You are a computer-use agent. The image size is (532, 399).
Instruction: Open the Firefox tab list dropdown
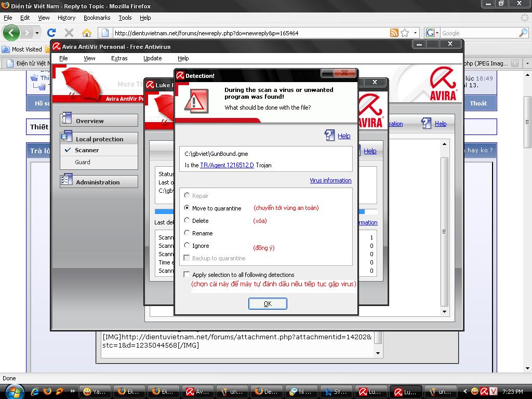pos(527,63)
